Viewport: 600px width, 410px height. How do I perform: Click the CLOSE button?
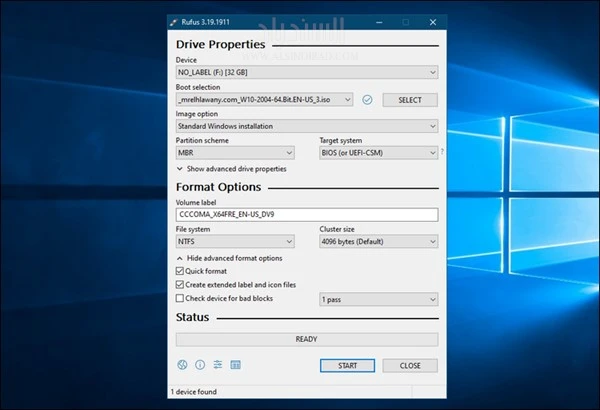click(410, 366)
